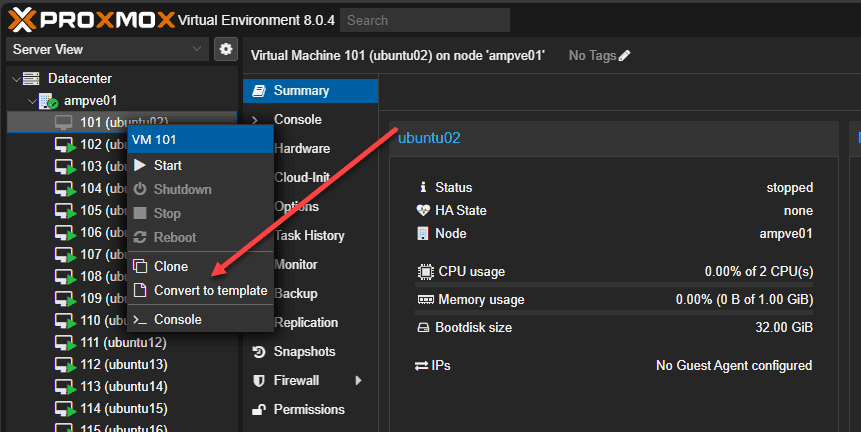Click the Console terminal icon in context menu
This screenshot has height=432, width=861.
[140, 319]
